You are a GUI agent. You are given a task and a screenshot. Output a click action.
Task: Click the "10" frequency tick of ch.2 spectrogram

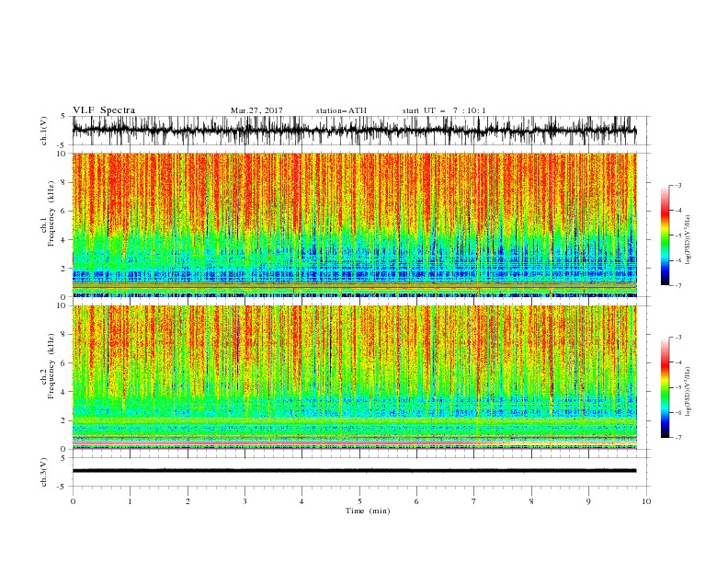(x=62, y=305)
